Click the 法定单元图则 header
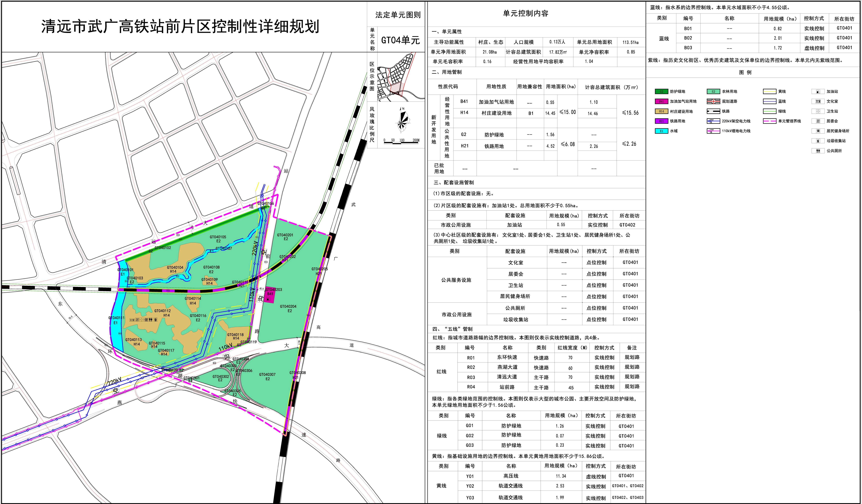This screenshot has width=862, height=504. point(398,15)
